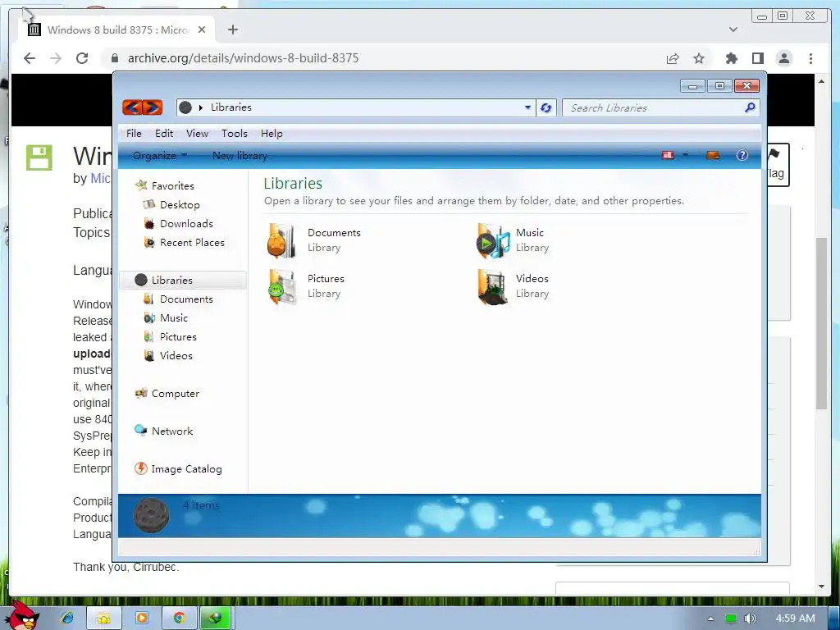Click the New library button
840x630 pixels.
(240, 156)
